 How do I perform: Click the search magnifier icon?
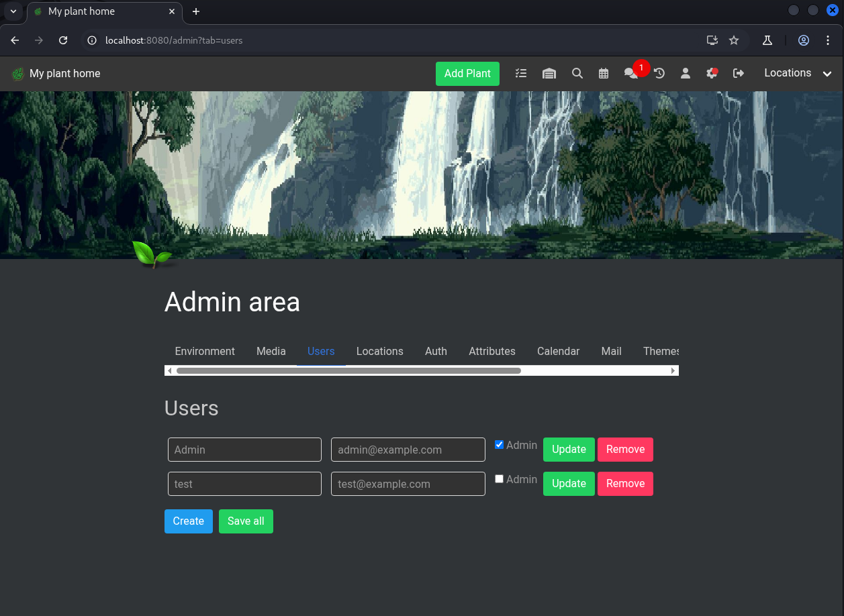pyautogui.click(x=577, y=73)
